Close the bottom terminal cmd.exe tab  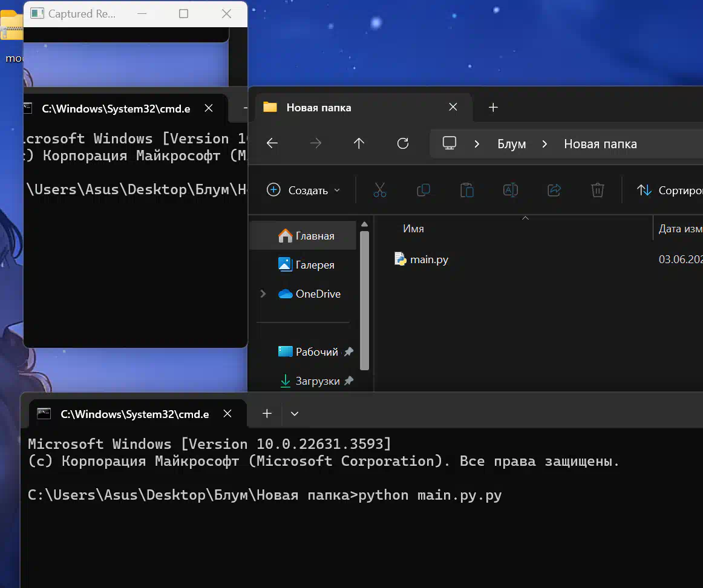pos(227,414)
